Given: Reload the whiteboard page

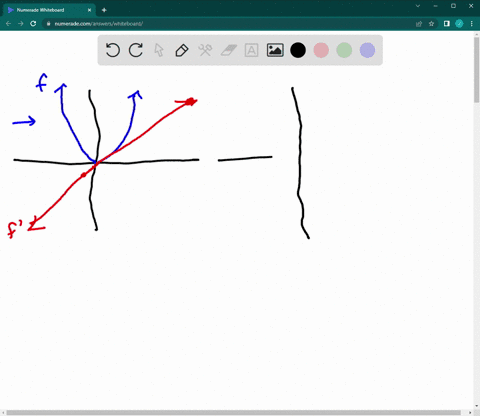Looking at the screenshot, I should (x=33, y=24).
